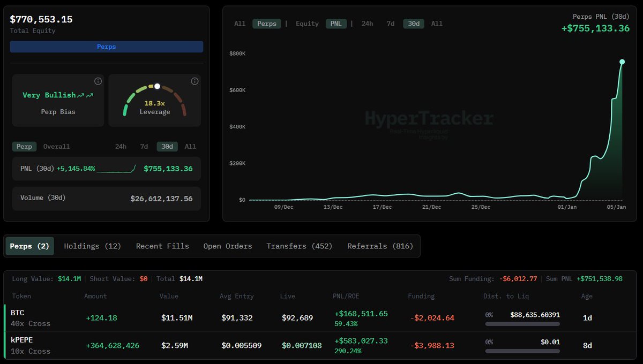This screenshot has width=643, height=364.
Task: Click the Sum PNL +$751,538.98 value
Action: pyautogui.click(x=600, y=279)
